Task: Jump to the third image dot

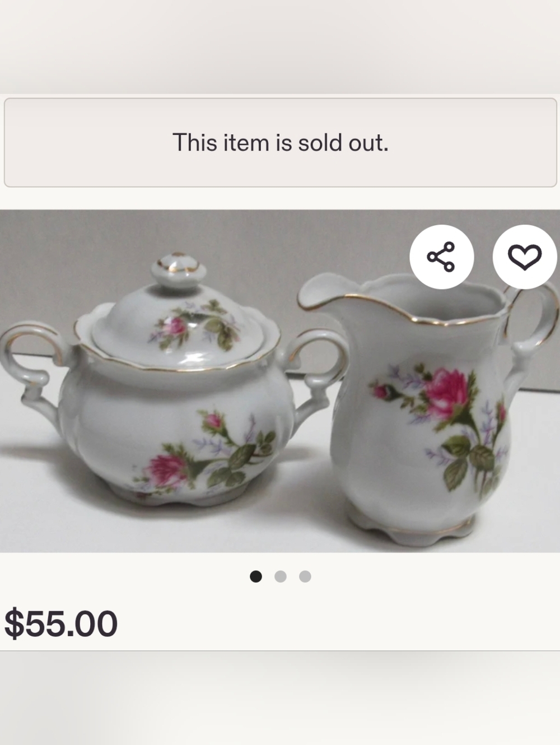Action: point(305,576)
